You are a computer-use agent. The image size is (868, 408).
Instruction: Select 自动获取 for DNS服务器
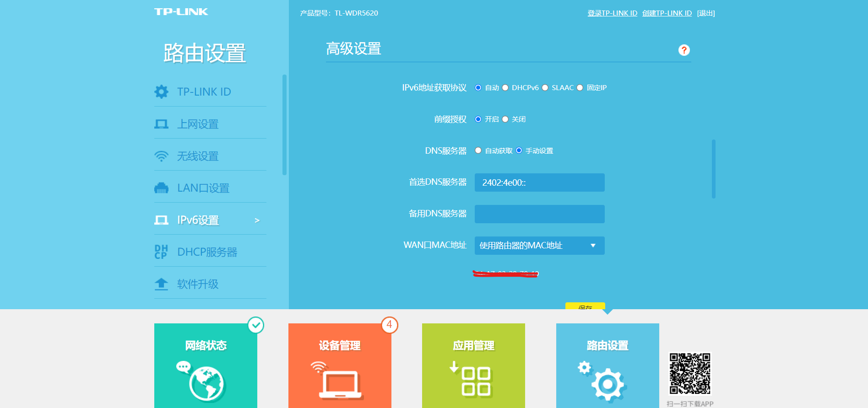pyautogui.click(x=478, y=150)
